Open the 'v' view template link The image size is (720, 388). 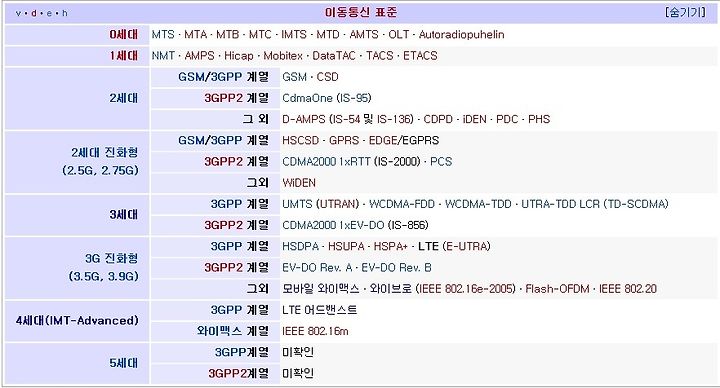18,13
